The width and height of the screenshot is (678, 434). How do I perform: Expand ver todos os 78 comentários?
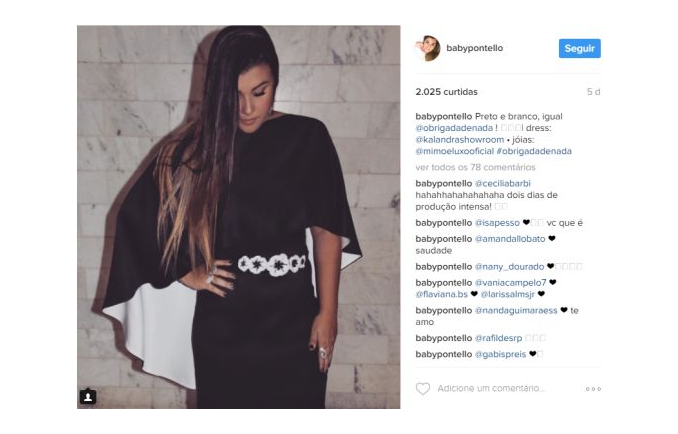click(475, 167)
